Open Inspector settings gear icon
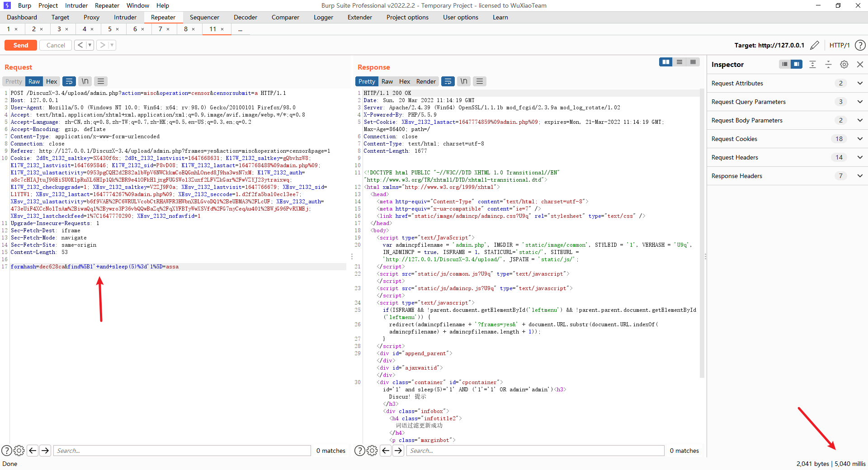868x470 pixels. click(844, 64)
